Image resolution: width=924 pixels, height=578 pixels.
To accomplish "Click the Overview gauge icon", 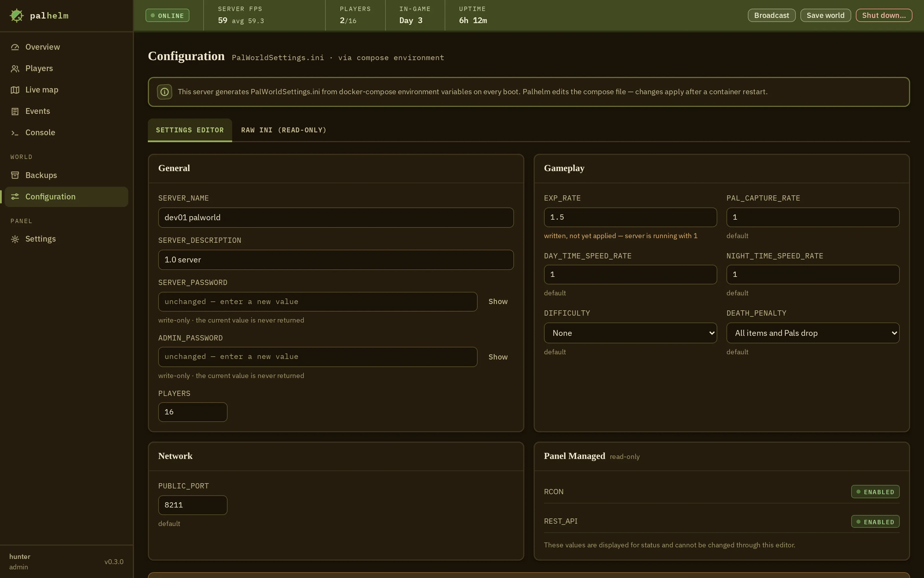I will point(15,47).
